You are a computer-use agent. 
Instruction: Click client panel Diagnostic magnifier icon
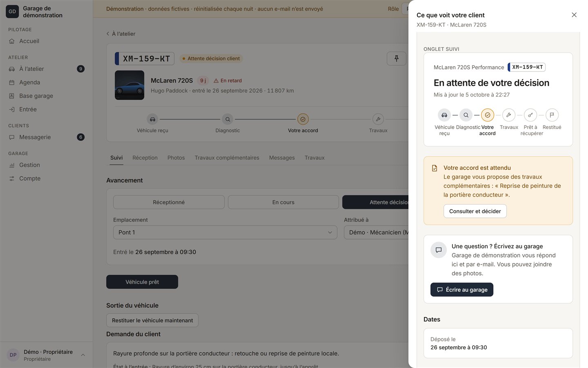(466, 115)
